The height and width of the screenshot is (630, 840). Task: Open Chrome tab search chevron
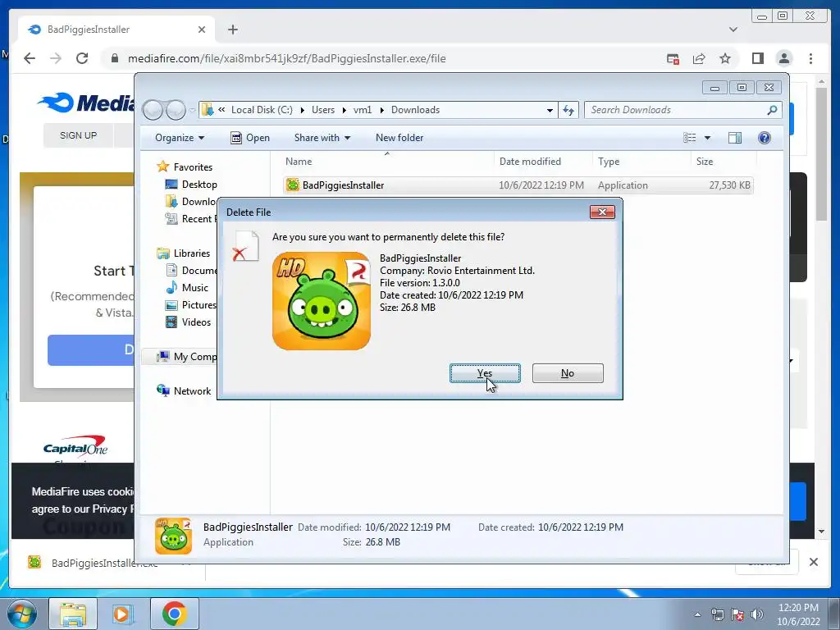733,30
